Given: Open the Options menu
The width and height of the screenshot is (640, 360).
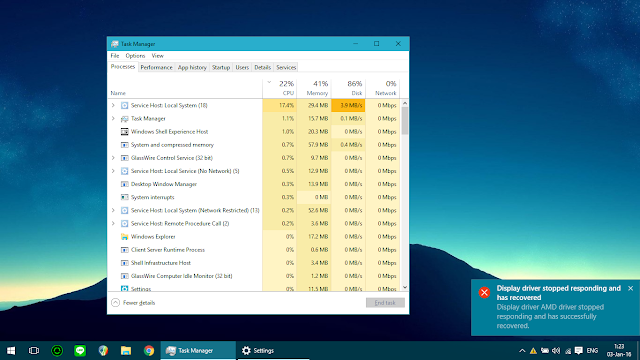Looking at the screenshot, I should (135, 56).
